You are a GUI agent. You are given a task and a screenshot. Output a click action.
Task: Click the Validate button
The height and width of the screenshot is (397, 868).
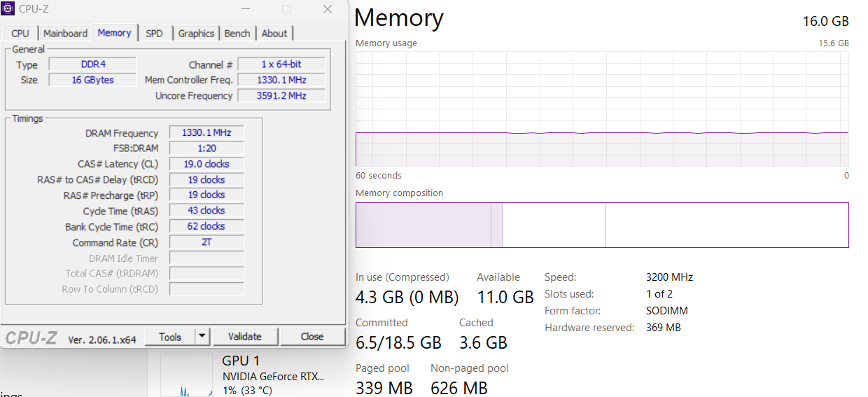245,337
